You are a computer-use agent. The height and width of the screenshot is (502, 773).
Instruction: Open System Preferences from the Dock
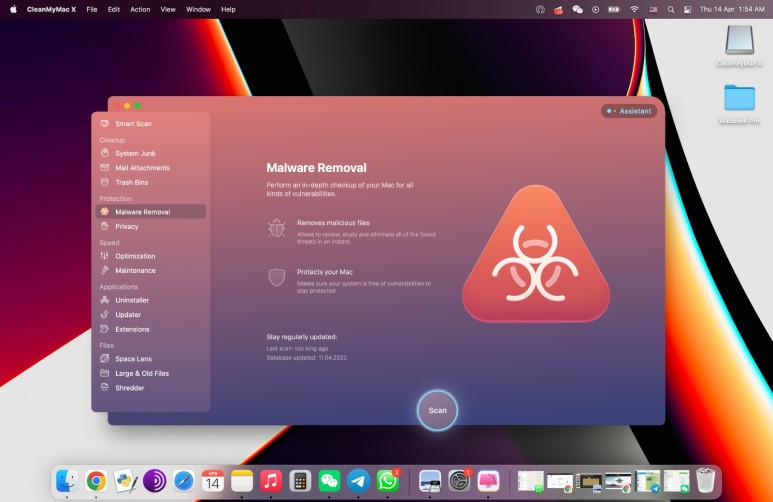click(459, 481)
